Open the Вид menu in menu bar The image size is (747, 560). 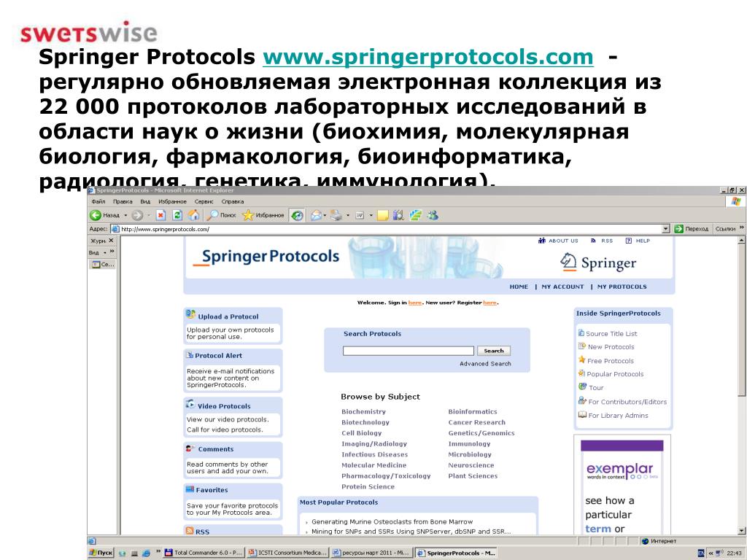click(145, 201)
